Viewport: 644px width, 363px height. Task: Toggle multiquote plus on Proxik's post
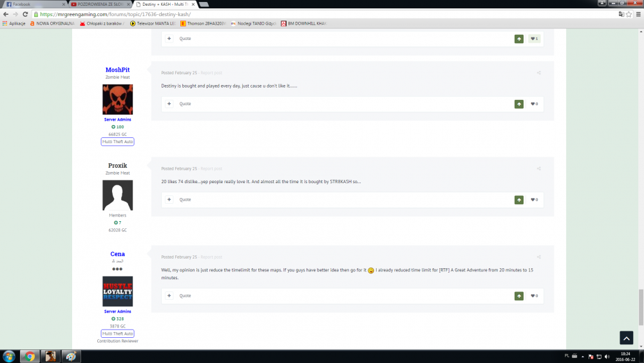tap(169, 200)
